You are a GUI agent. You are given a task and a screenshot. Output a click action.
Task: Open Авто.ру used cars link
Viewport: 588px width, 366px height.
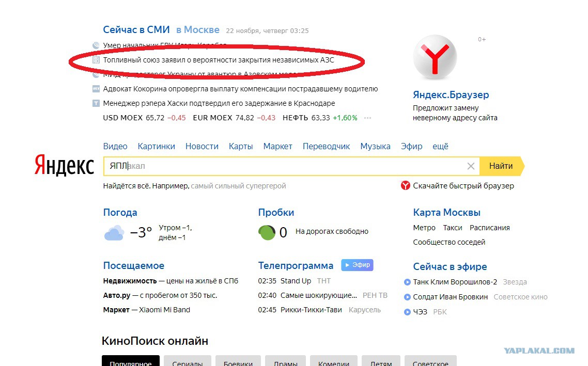point(160,295)
